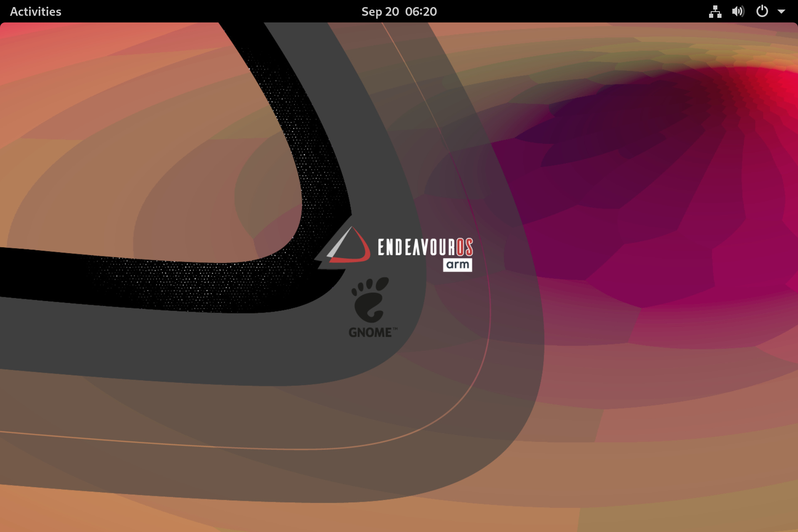Click the volume control in the tray
Screen dimensions: 798x532
(x=739, y=11)
